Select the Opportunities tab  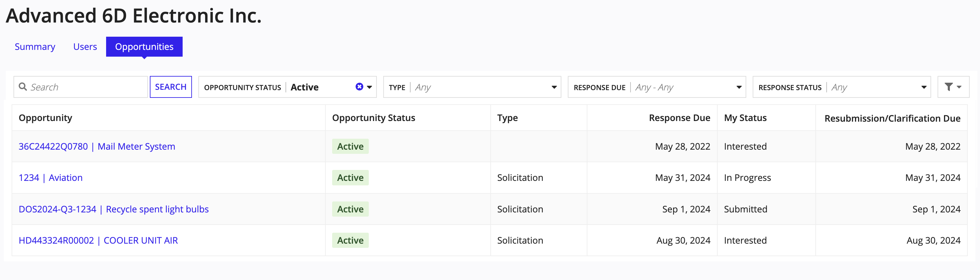click(x=144, y=47)
